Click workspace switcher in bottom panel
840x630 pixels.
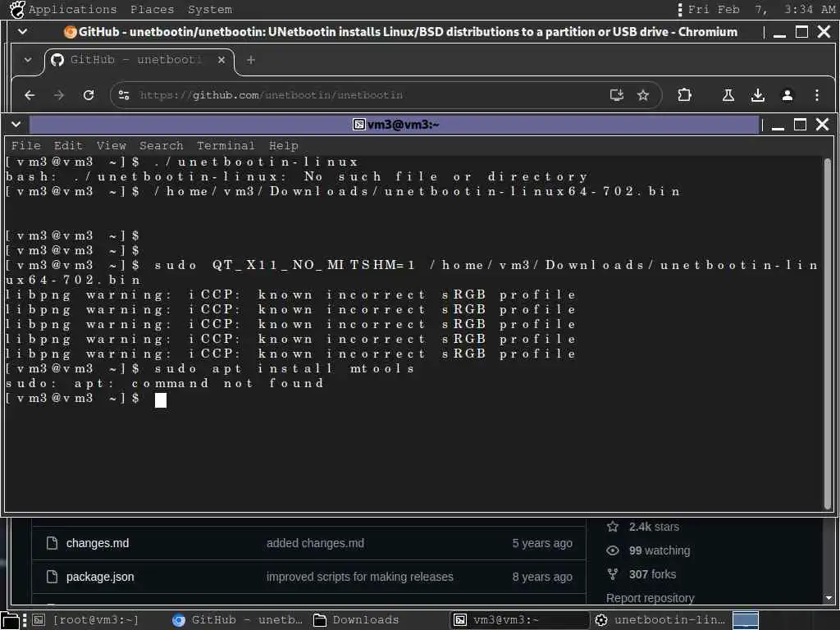click(745, 620)
